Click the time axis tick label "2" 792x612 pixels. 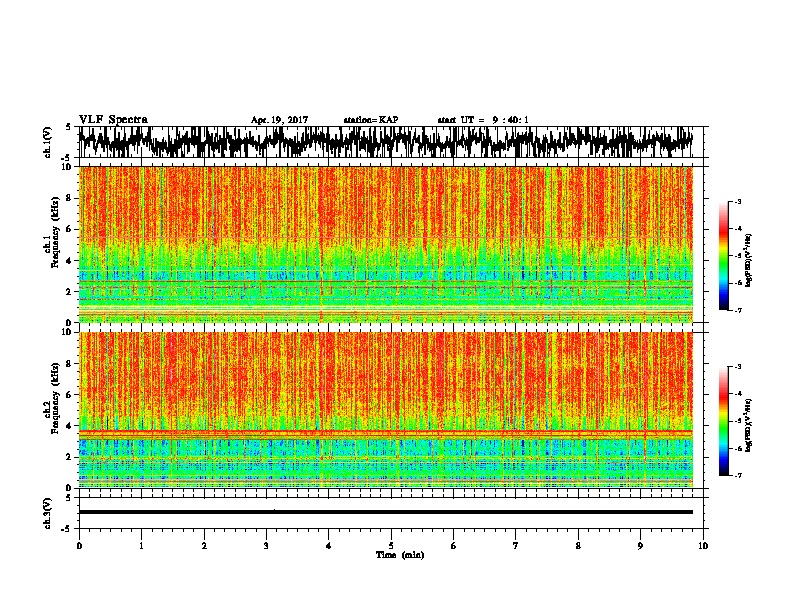click(x=204, y=546)
